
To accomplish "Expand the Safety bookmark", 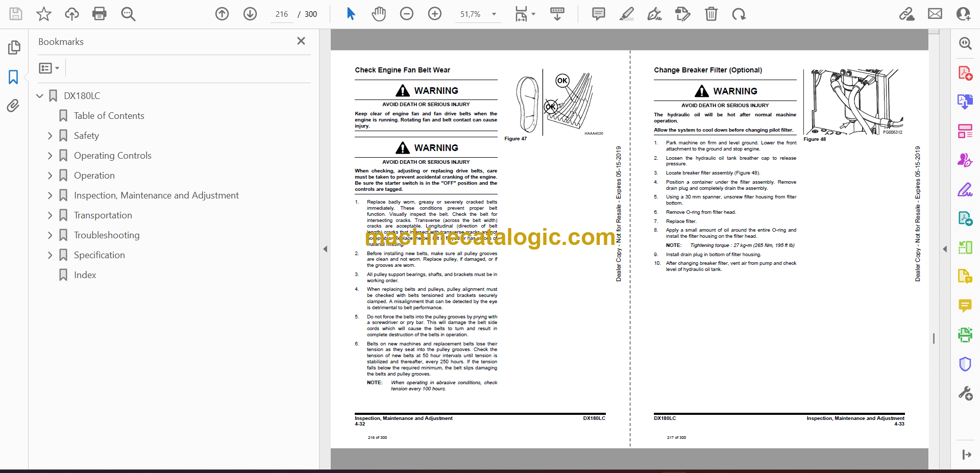I will pyautogui.click(x=50, y=136).
